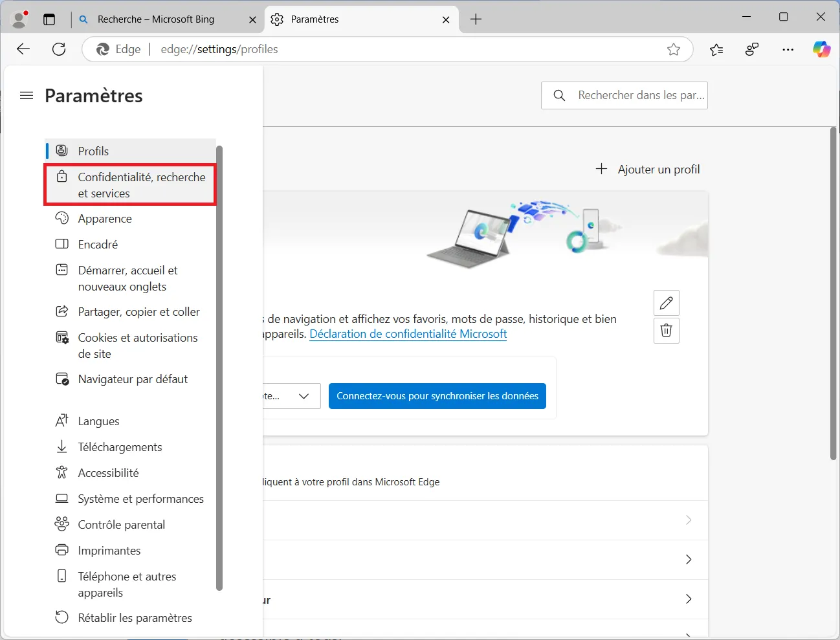The width and height of the screenshot is (840, 640).
Task: Toggle the Paramètres hamburger menu
Action: click(27, 96)
